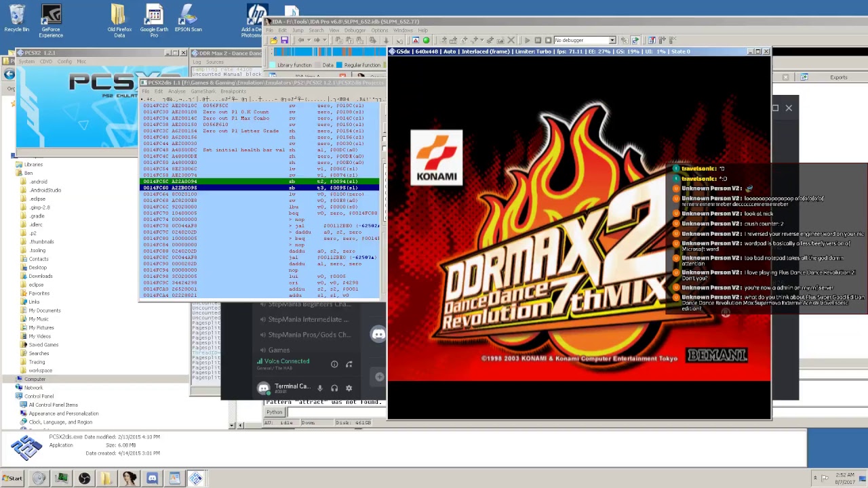Open the Edit menu in IDA

(281, 30)
